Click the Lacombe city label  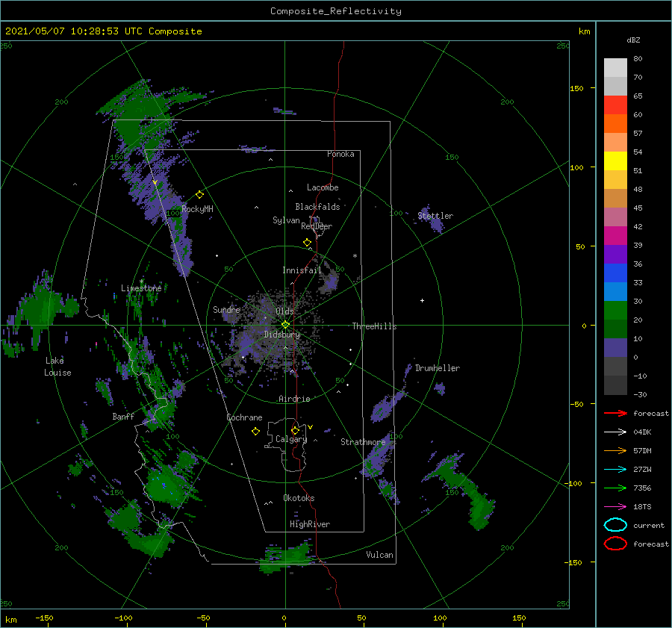[x=323, y=187]
